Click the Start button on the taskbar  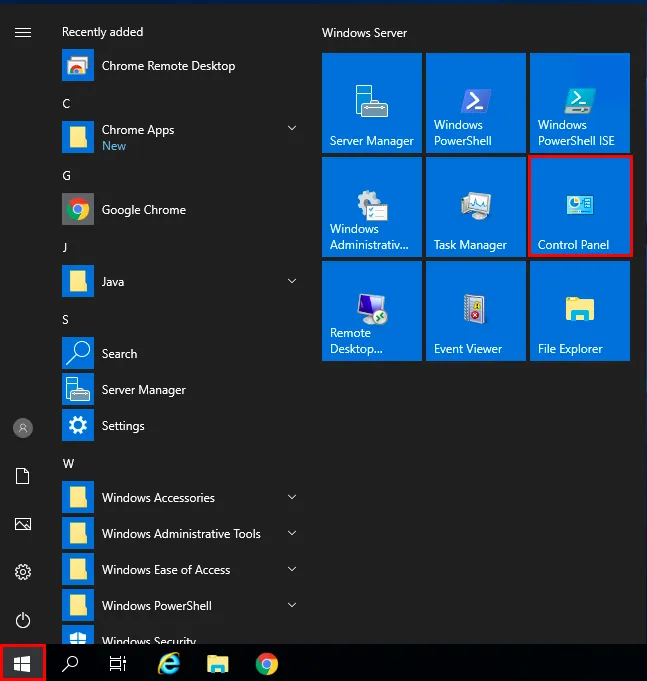[23, 664]
